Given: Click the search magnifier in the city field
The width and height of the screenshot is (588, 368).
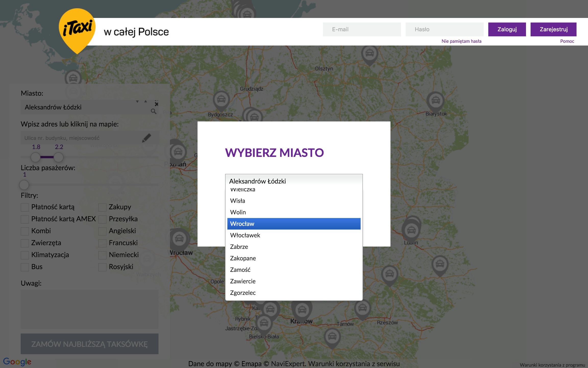Looking at the screenshot, I should (x=153, y=111).
